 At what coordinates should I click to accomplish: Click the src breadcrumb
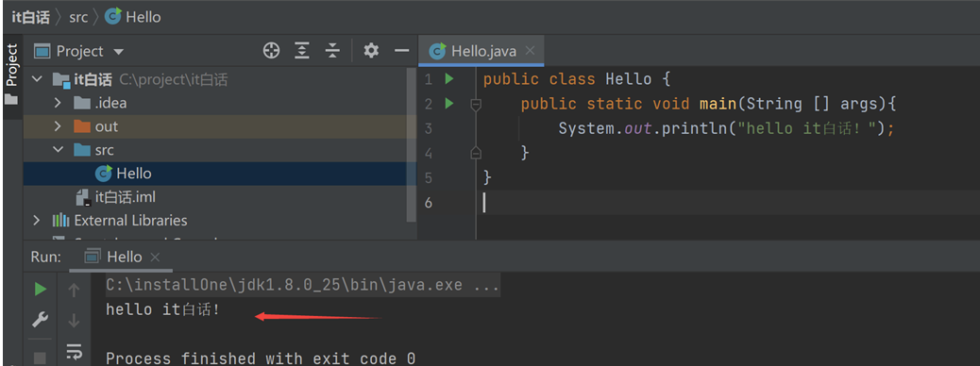point(78,17)
